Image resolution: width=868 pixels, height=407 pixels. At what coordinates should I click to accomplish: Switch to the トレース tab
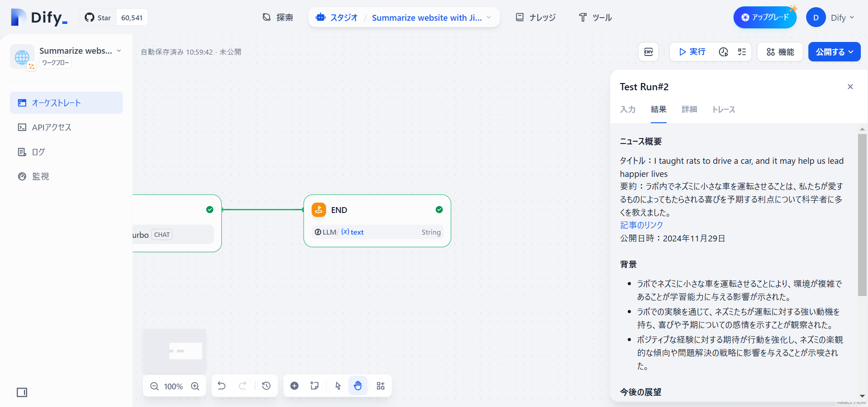point(723,110)
